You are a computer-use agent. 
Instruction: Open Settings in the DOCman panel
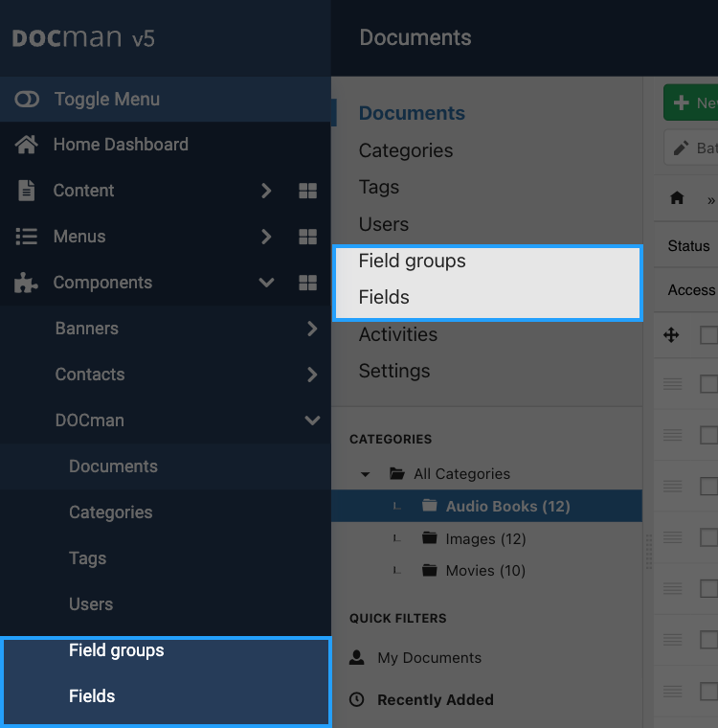point(394,371)
